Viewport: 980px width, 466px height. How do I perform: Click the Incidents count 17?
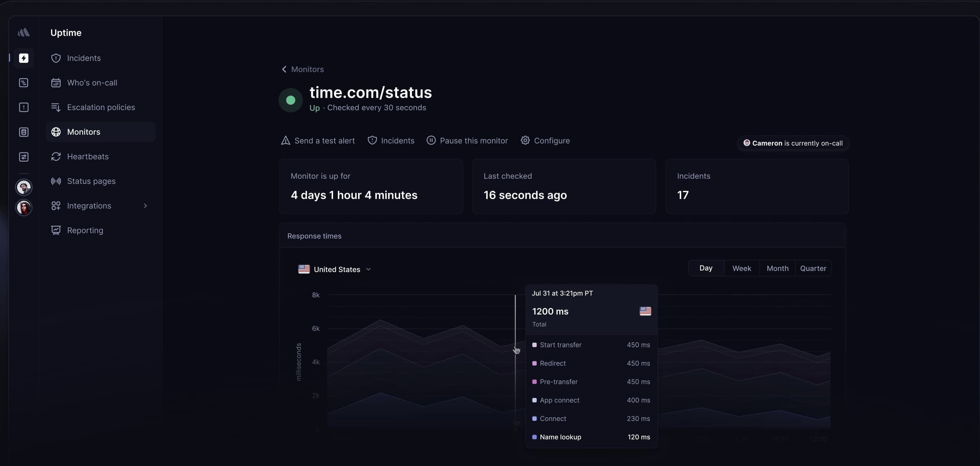tap(683, 195)
